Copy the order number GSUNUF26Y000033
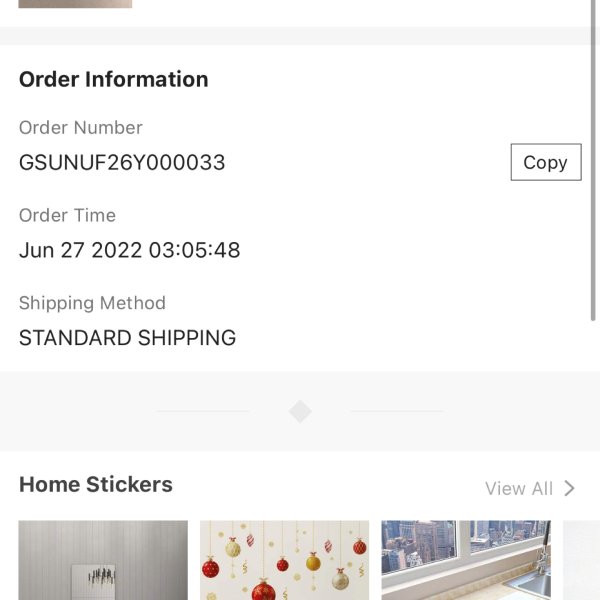The height and width of the screenshot is (600, 600). pos(546,162)
